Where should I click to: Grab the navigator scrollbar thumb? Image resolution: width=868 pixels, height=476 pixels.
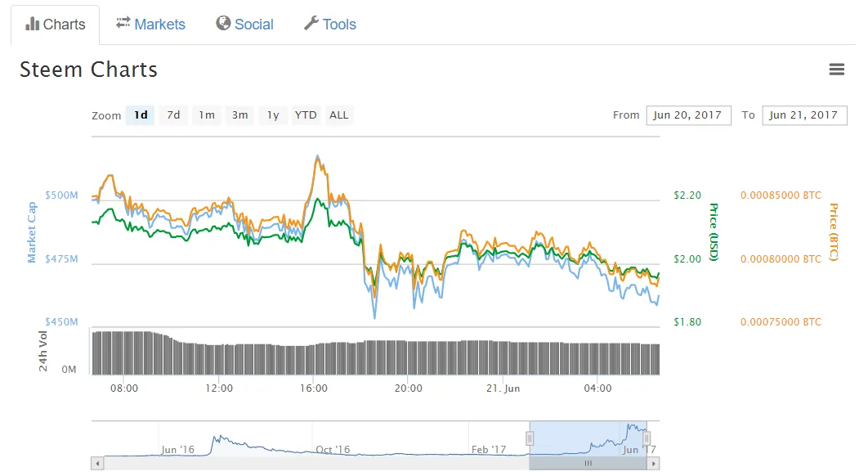point(588,463)
